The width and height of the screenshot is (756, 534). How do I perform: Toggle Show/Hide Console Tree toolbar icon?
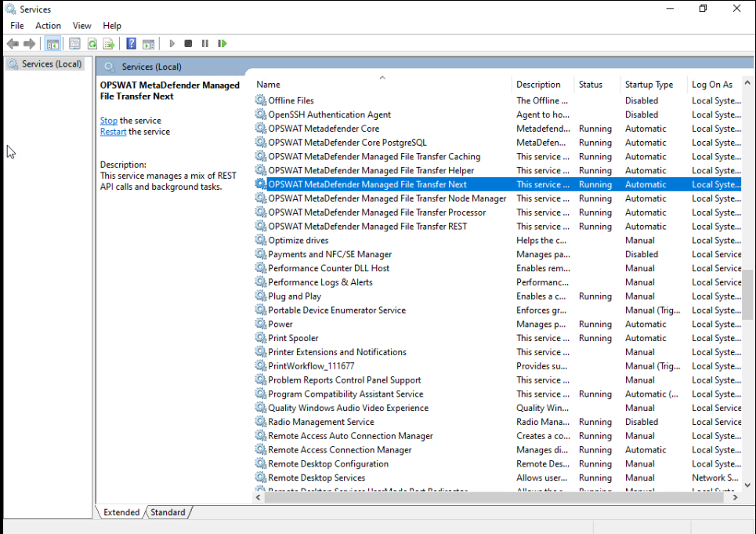pos(52,44)
